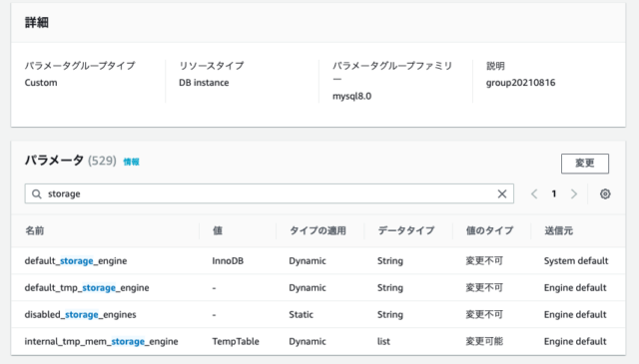Click the search magnifier icon

pyautogui.click(x=37, y=193)
